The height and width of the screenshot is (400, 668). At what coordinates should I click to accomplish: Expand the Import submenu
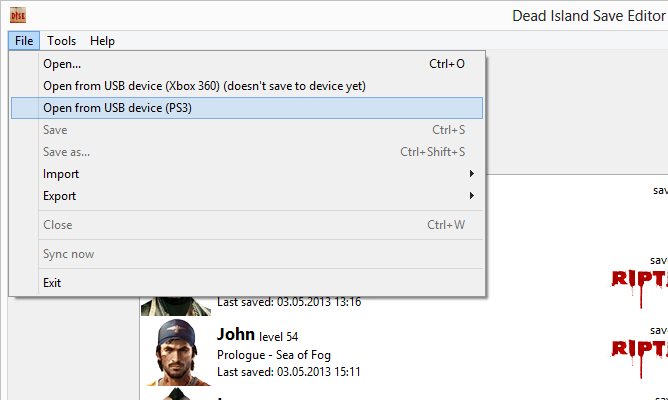tap(61, 174)
